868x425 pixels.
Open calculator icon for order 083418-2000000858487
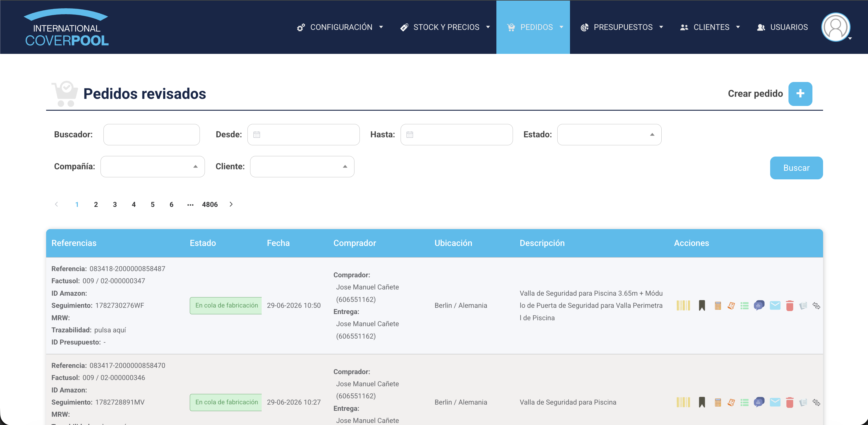(x=718, y=306)
